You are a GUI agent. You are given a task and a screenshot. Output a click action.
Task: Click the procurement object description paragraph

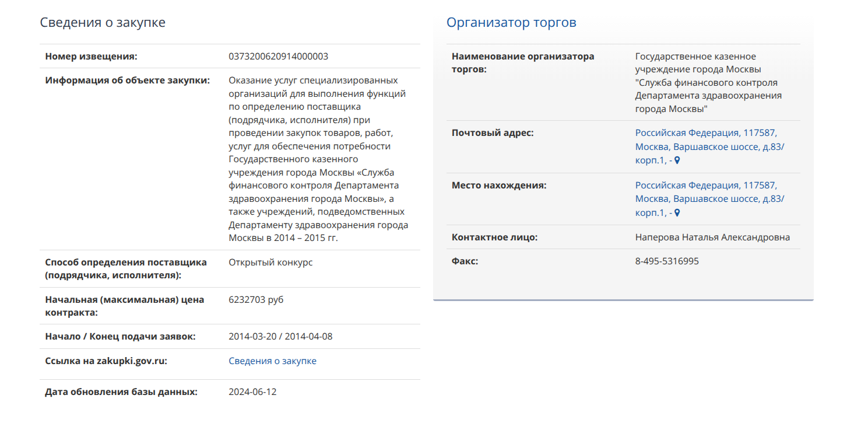click(x=318, y=159)
